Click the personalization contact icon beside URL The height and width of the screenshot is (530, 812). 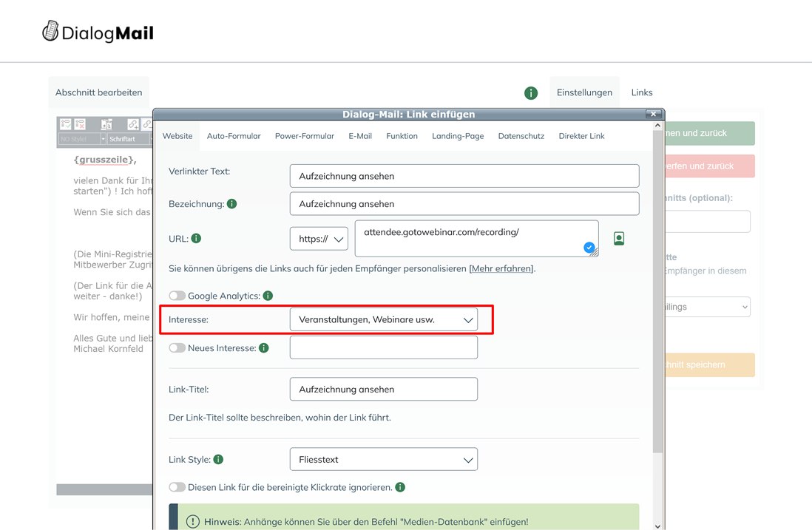point(619,239)
